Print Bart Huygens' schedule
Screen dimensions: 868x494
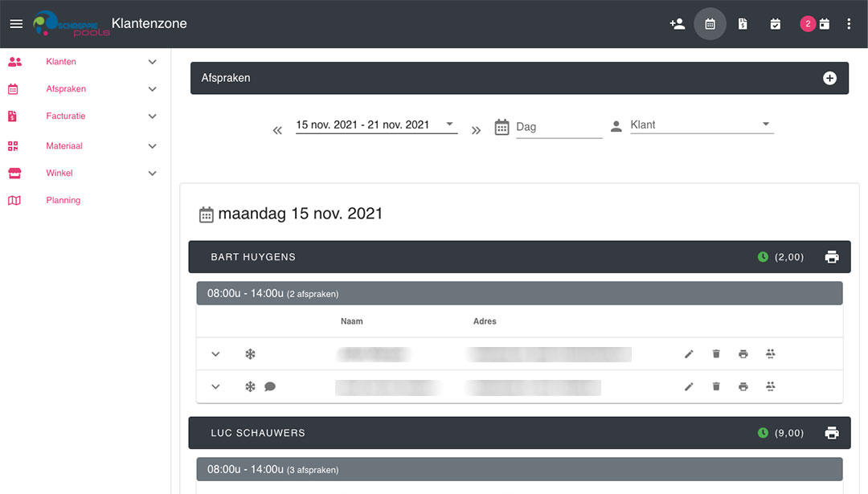(832, 257)
